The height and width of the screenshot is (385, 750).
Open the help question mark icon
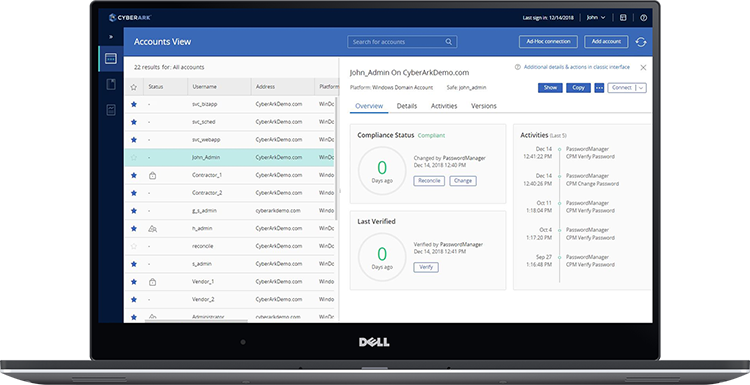643,18
